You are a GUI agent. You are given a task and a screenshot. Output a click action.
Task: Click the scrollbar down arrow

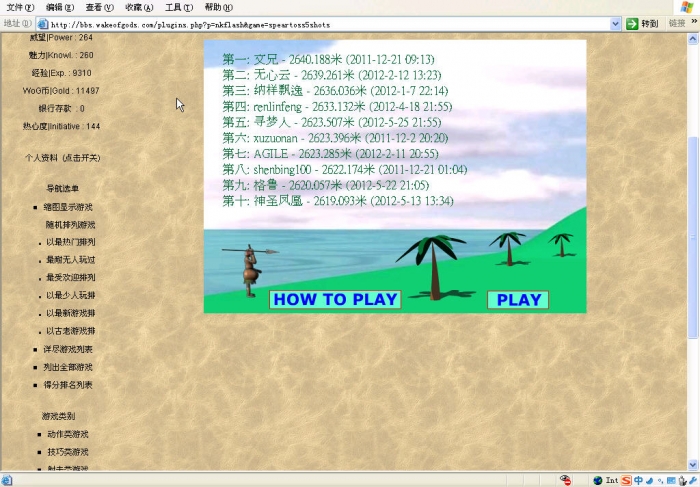pos(692,465)
